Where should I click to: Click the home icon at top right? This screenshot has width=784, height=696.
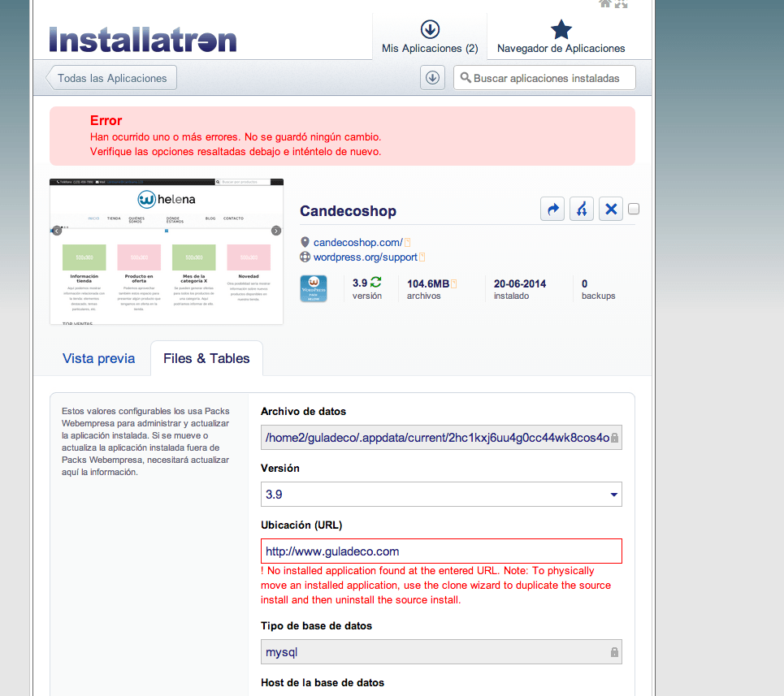point(605,3)
